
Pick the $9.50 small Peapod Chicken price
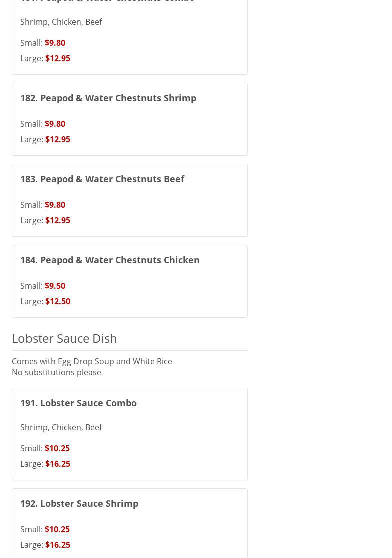[x=55, y=286]
